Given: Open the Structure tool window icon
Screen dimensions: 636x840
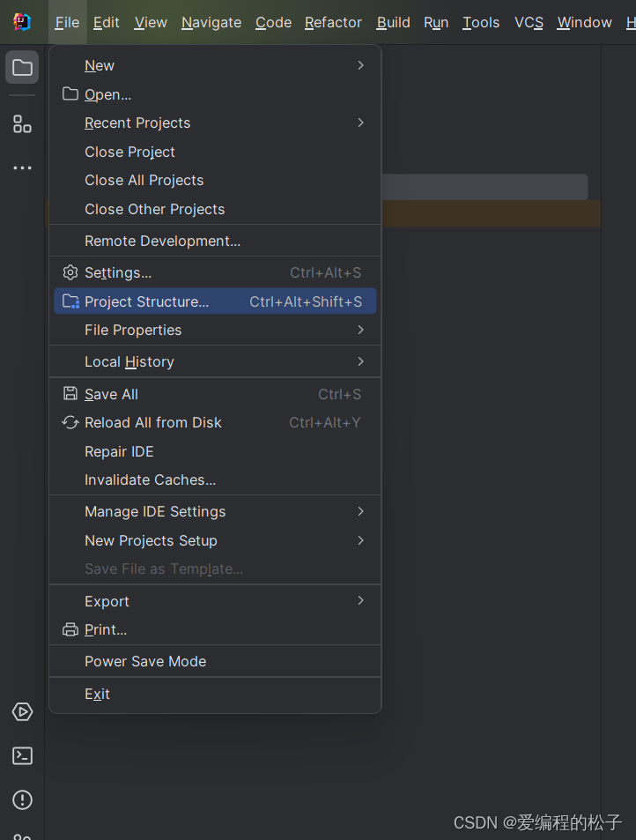Looking at the screenshot, I should click(x=22, y=124).
